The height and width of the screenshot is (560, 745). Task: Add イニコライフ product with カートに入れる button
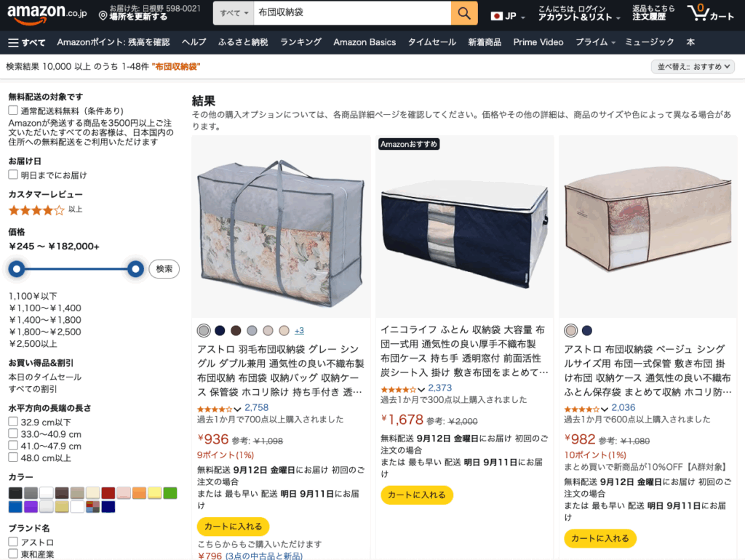pyautogui.click(x=417, y=495)
